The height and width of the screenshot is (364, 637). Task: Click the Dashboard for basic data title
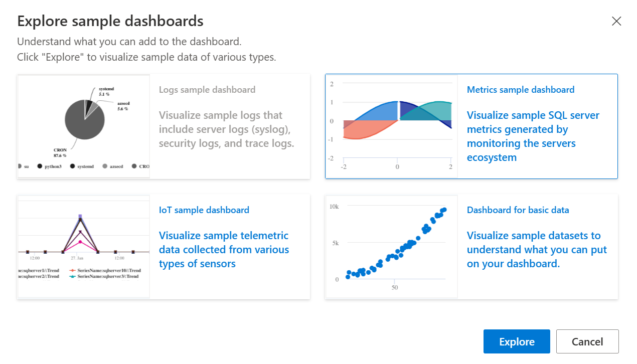click(518, 210)
